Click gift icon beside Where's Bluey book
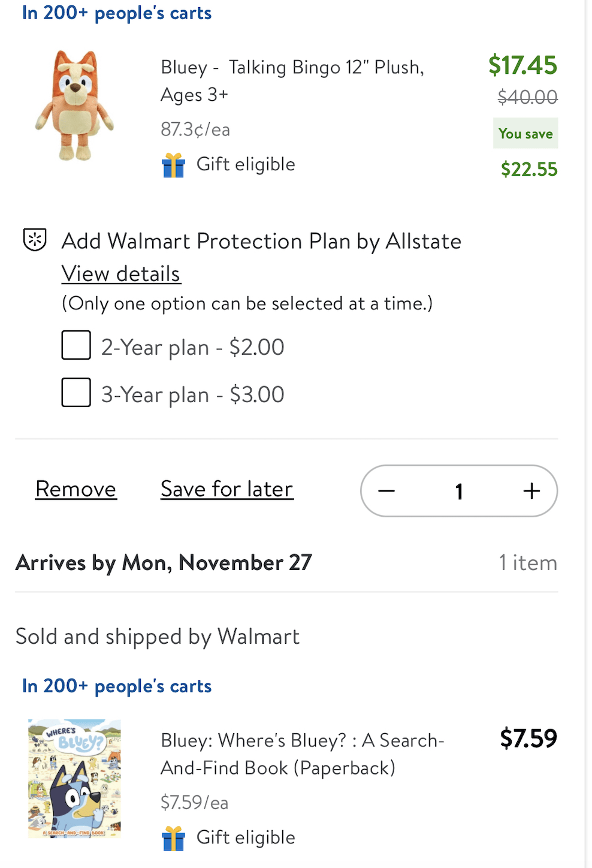This screenshot has width=592, height=868. point(174,838)
